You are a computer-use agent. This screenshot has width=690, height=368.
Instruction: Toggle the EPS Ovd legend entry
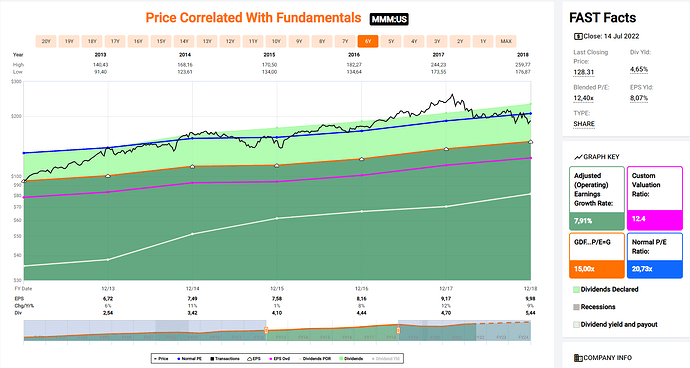point(279,359)
